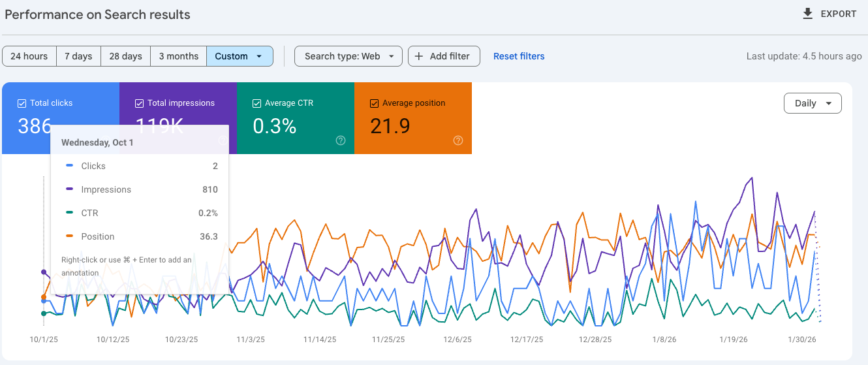
Task: Click the 10/12/25 axis date label
Action: [113, 340]
